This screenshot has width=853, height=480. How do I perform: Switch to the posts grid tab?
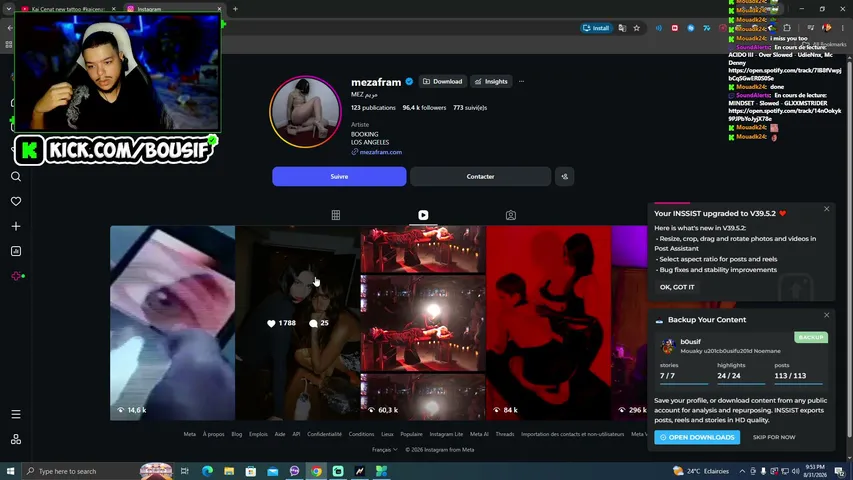click(x=336, y=215)
